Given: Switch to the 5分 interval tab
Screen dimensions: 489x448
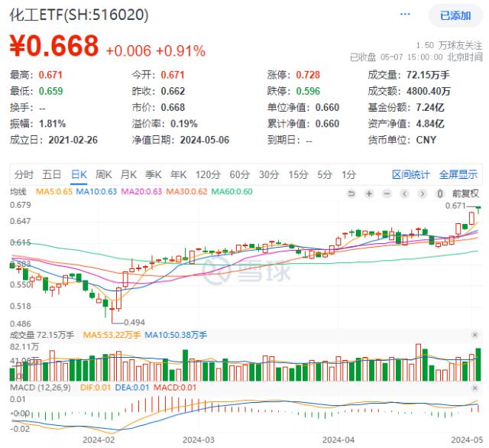Looking at the screenshot, I should coord(324,175).
